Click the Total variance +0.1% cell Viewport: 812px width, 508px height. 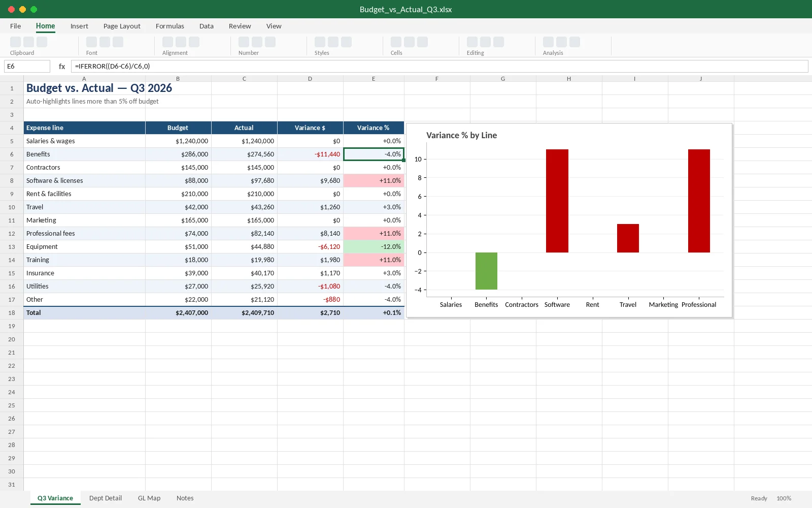[x=374, y=312]
